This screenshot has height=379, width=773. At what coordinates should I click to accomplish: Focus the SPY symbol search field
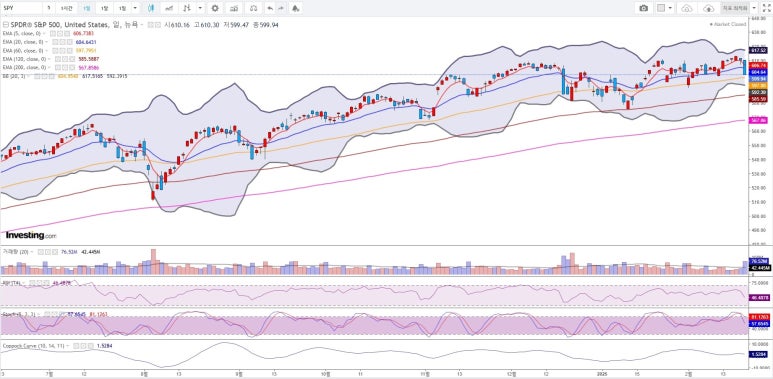tap(21, 8)
